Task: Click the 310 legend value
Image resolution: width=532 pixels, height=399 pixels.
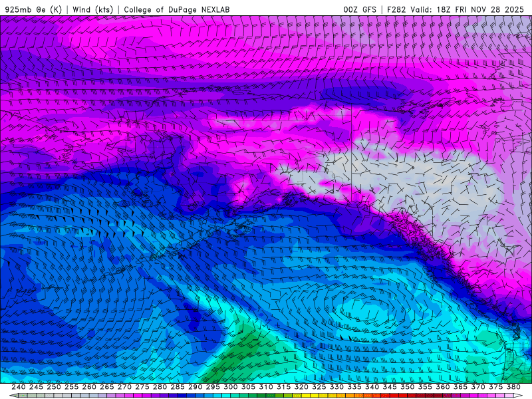Action: coord(265,387)
